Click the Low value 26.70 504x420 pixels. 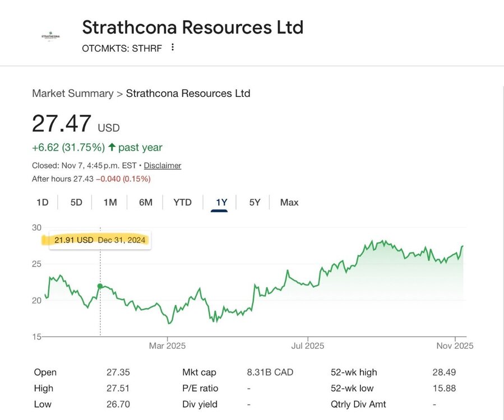(118, 404)
